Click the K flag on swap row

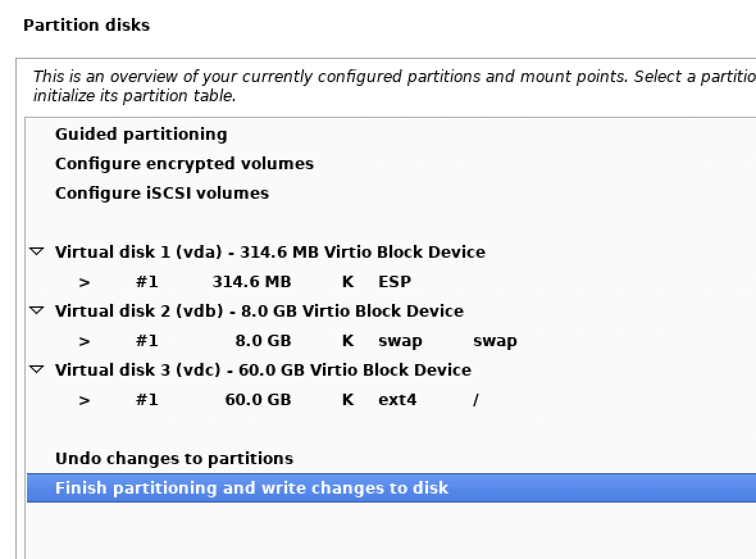(x=348, y=340)
